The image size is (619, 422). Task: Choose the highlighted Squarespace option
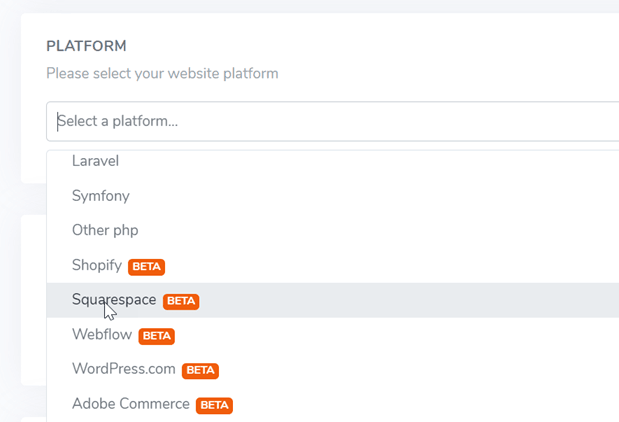tap(332, 300)
